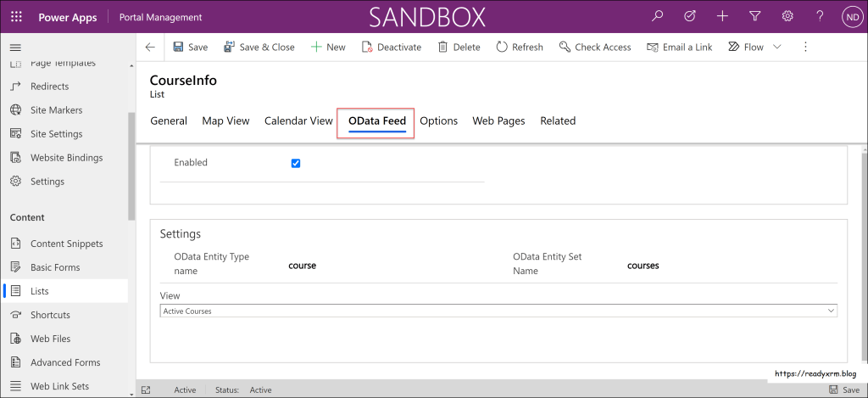The image size is (868, 398).
Task: Open the settings gear in top bar
Action: click(787, 16)
